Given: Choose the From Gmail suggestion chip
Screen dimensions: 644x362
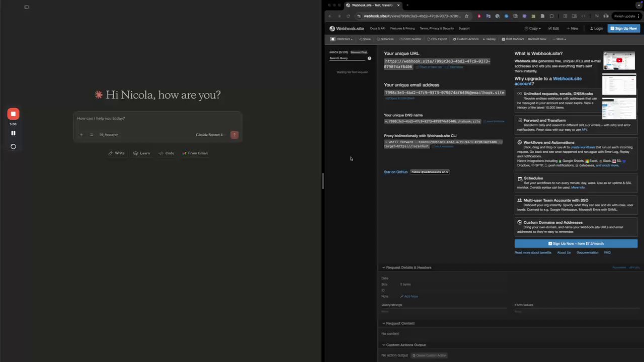Looking at the screenshot, I should tap(195, 153).
